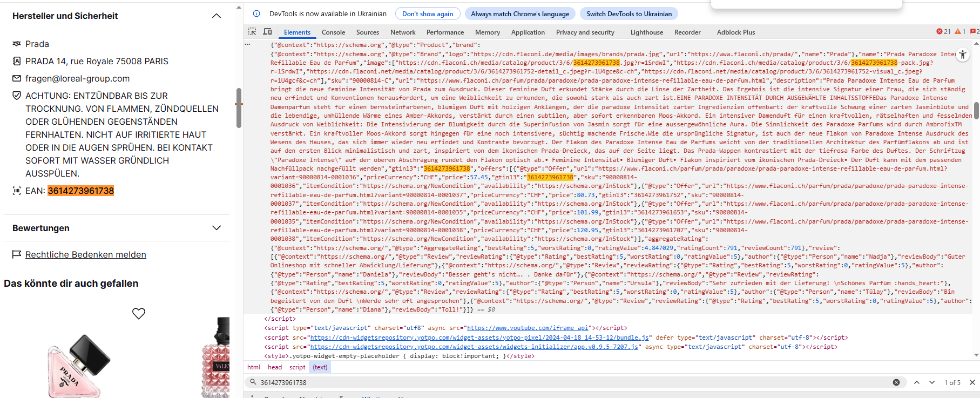Click the price value 57.45 in code
Viewport: 980px width, 398px height.
(479, 177)
